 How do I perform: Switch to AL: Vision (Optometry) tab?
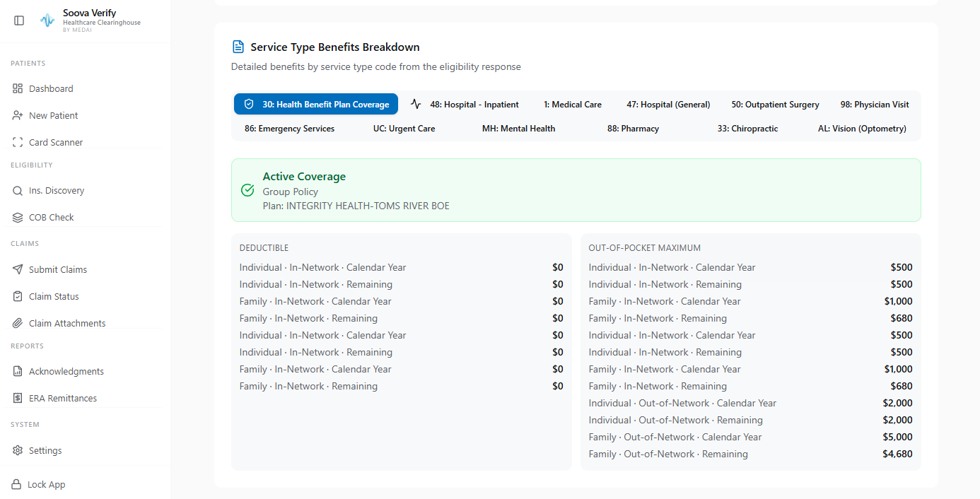pyautogui.click(x=862, y=129)
